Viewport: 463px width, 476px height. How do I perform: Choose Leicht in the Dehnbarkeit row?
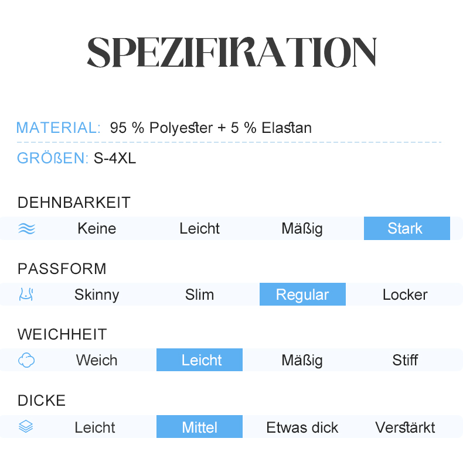[199, 228]
